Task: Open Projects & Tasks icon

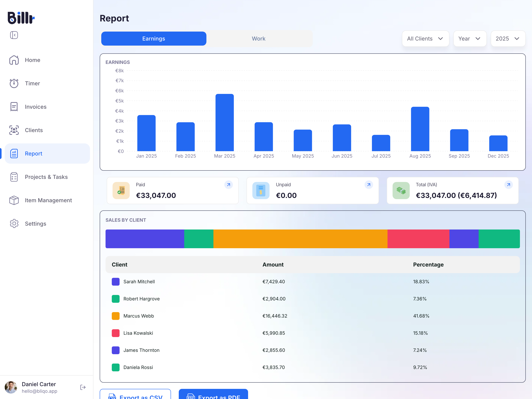Action: click(x=14, y=177)
